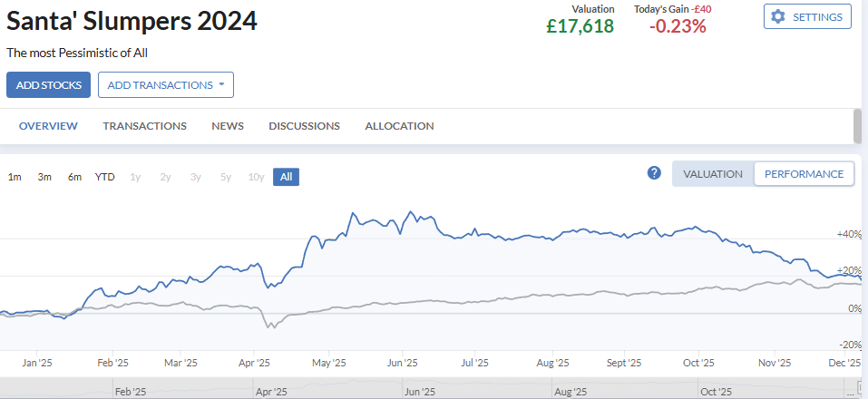868x399 pixels.
Task: Switch chart to Valuation view
Action: point(713,174)
